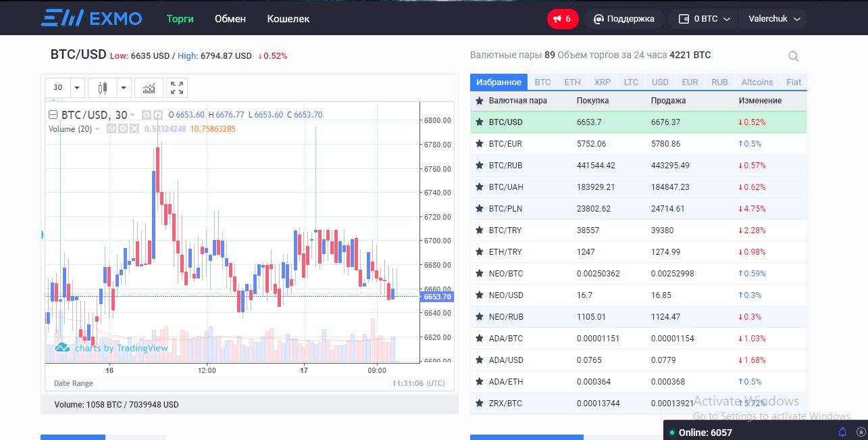Image resolution: width=868 pixels, height=440 pixels.
Task: Open Поддержка support chat button
Action: point(624,19)
